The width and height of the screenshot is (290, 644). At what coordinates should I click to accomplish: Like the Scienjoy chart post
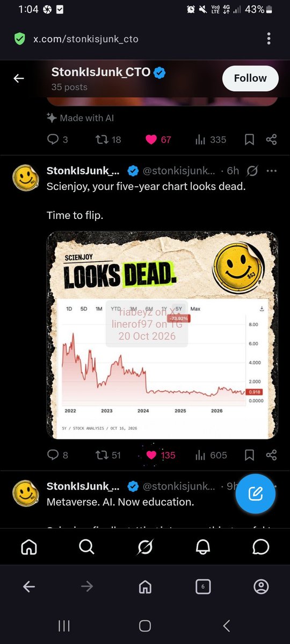(x=161, y=455)
